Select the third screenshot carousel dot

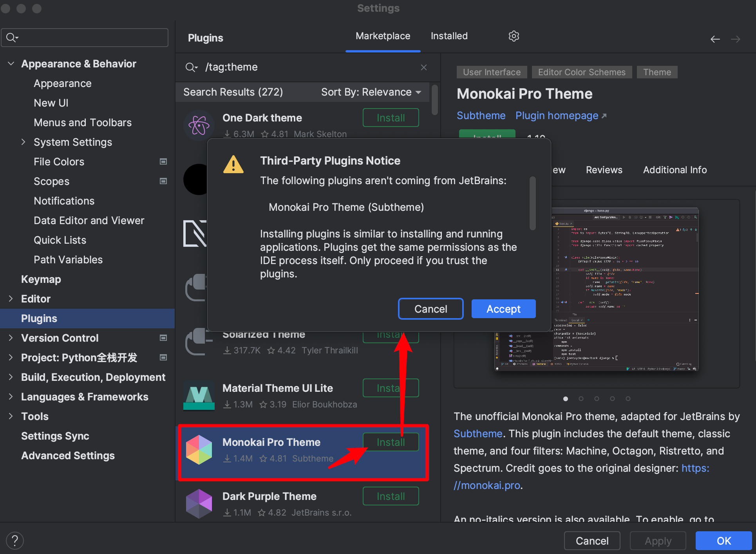[x=597, y=398]
